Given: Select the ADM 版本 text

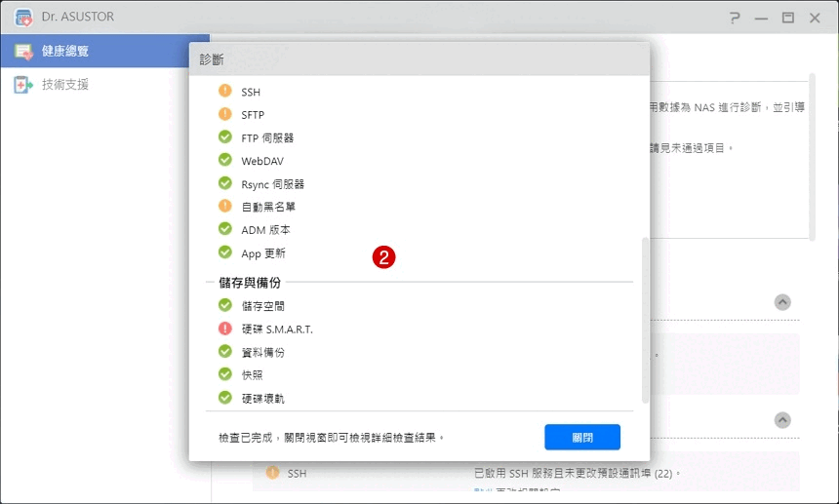Looking at the screenshot, I should pos(265,230).
